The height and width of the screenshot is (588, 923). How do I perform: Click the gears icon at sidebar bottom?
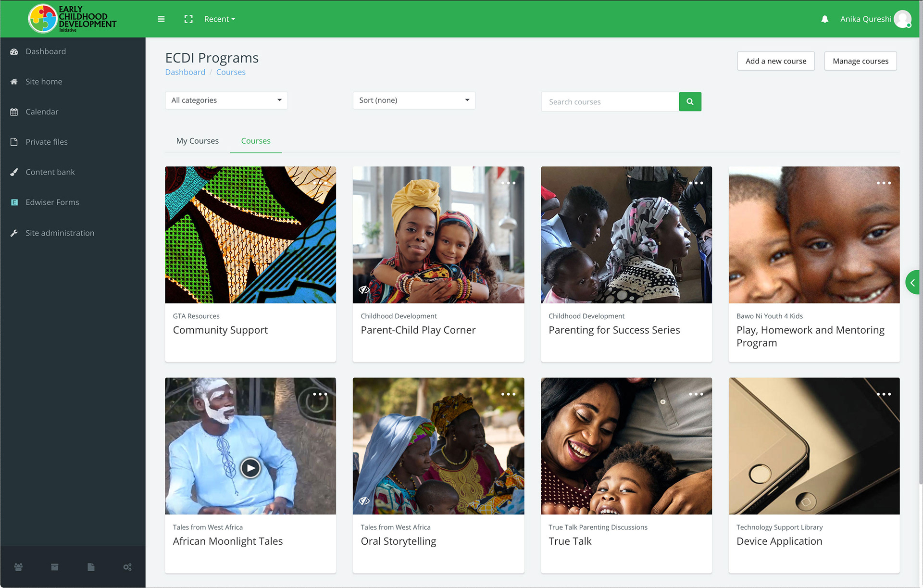[x=127, y=567]
